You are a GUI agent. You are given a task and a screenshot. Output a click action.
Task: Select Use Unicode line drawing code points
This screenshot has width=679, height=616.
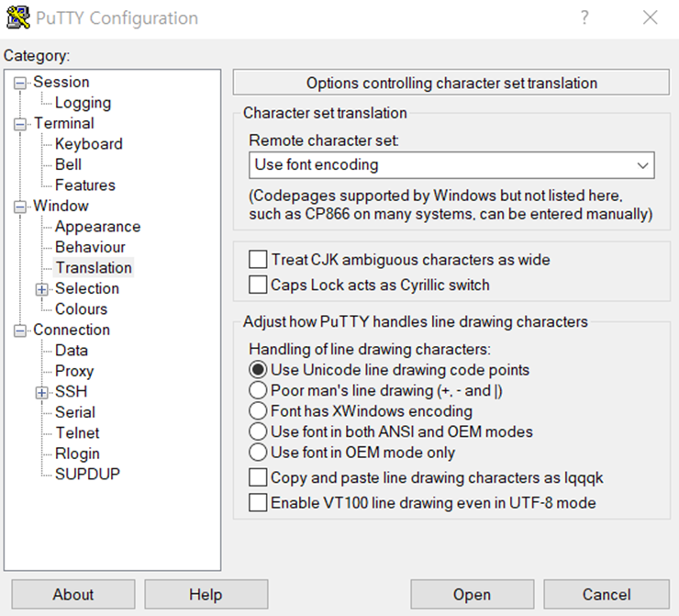[258, 370]
